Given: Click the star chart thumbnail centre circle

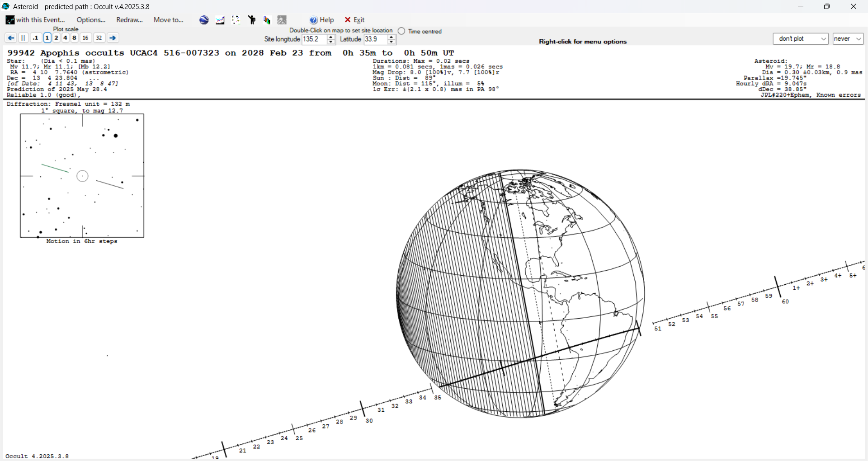Looking at the screenshot, I should click(x=82, y=176).
